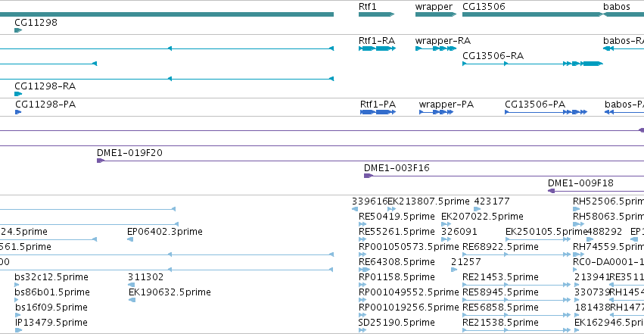644x334 pixels.
Task: Click the 311302 feature label
Action: coord(145,277)
